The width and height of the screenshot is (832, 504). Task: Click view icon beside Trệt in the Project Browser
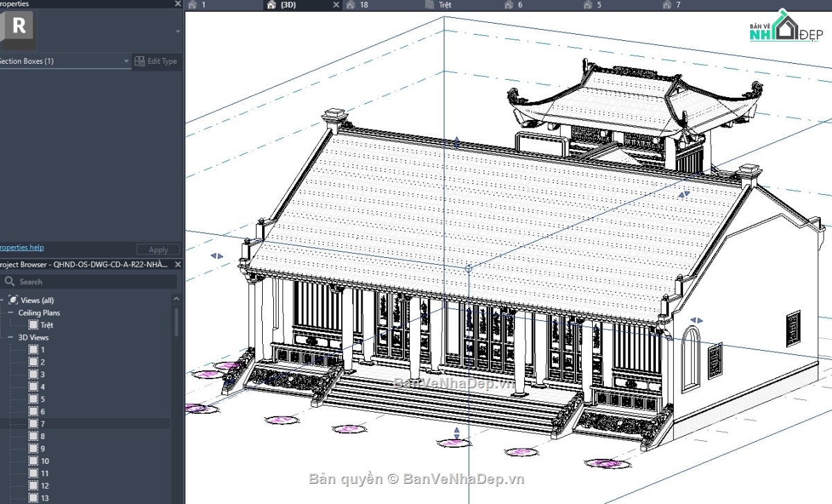[33, 325]
